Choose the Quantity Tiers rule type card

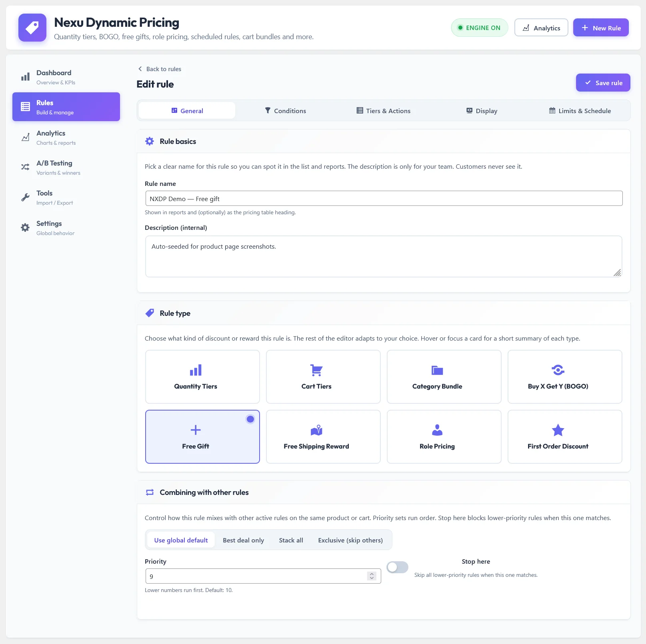point(202,377)
